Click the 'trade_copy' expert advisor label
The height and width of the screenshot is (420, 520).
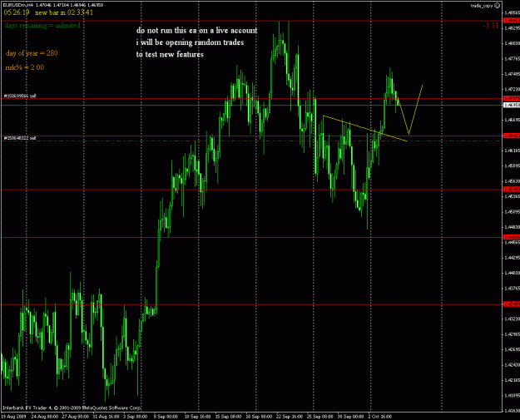(x=482, y=6)
